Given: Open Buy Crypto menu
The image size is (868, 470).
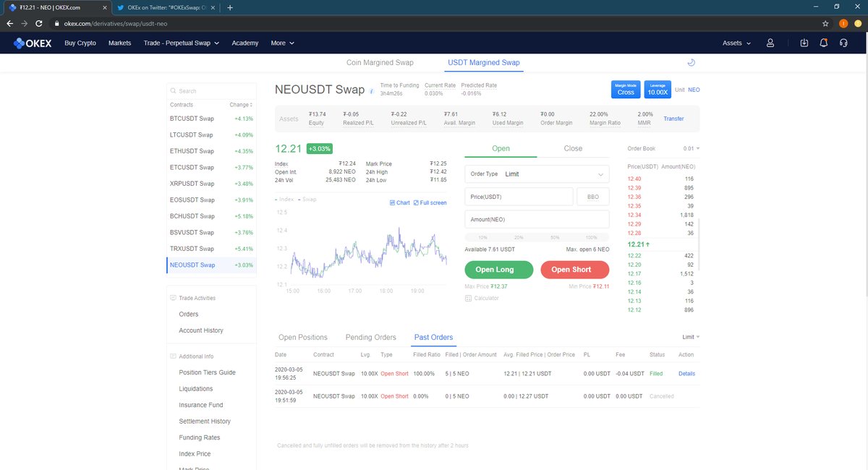Looking at the screenshot, I should point(80,43).
